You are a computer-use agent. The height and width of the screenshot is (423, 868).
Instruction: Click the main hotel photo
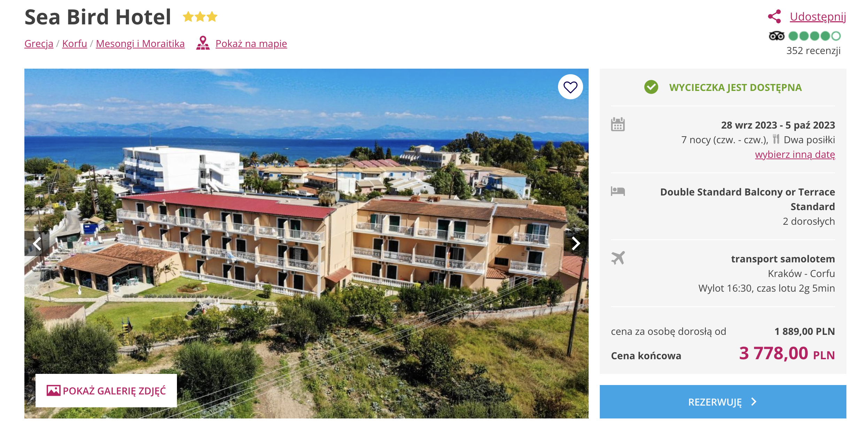(307, 243)
